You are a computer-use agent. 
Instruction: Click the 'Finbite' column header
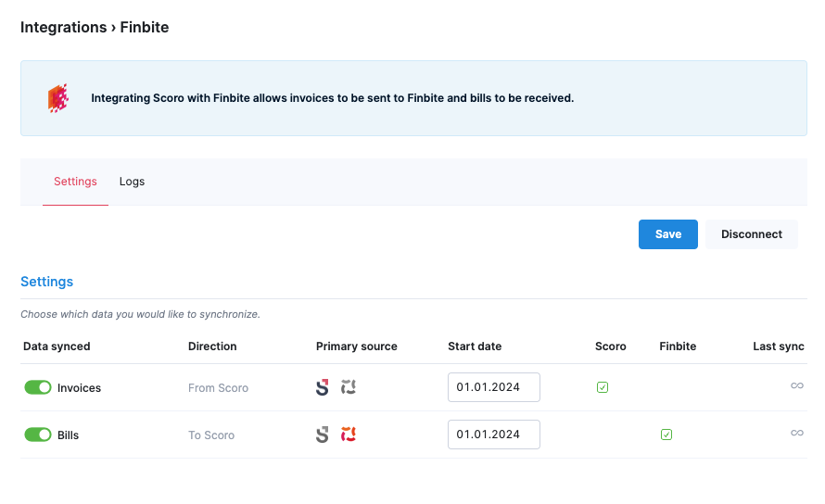(678, 346)
